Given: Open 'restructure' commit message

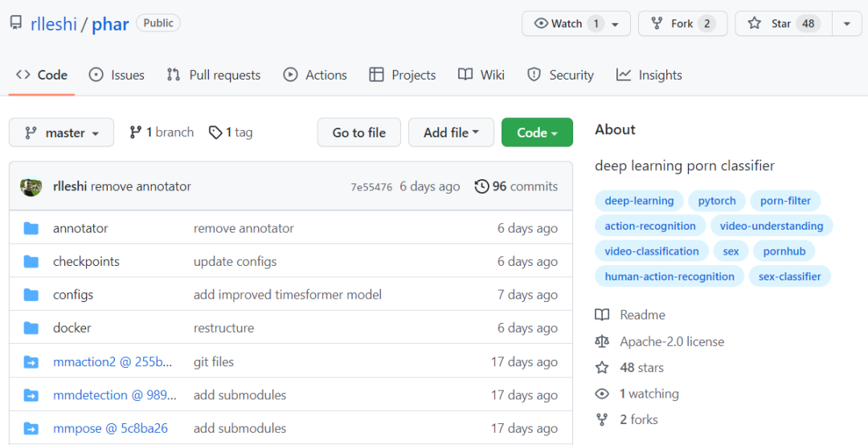Looking at the screenshot, I should 223,328.
